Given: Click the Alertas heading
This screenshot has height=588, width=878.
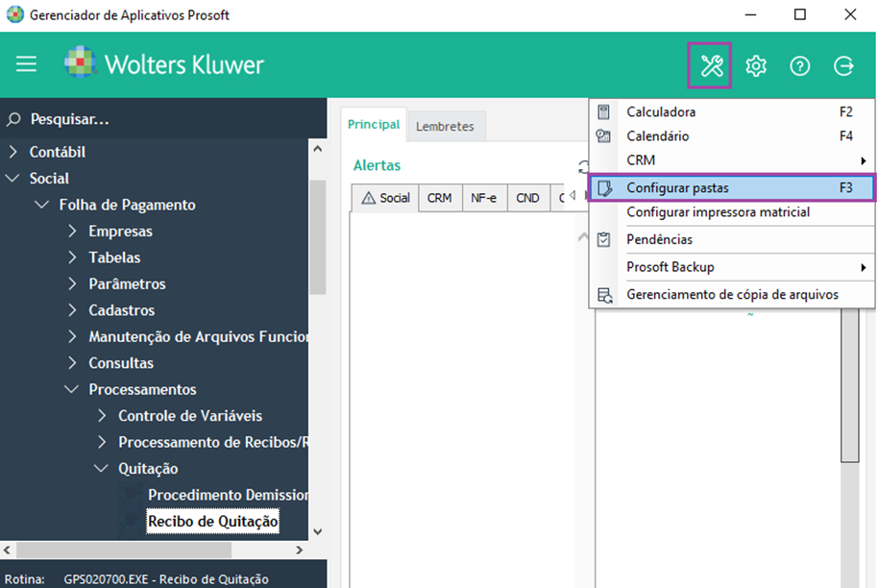Looking at the screenshot, I should [x=377, y=166].
